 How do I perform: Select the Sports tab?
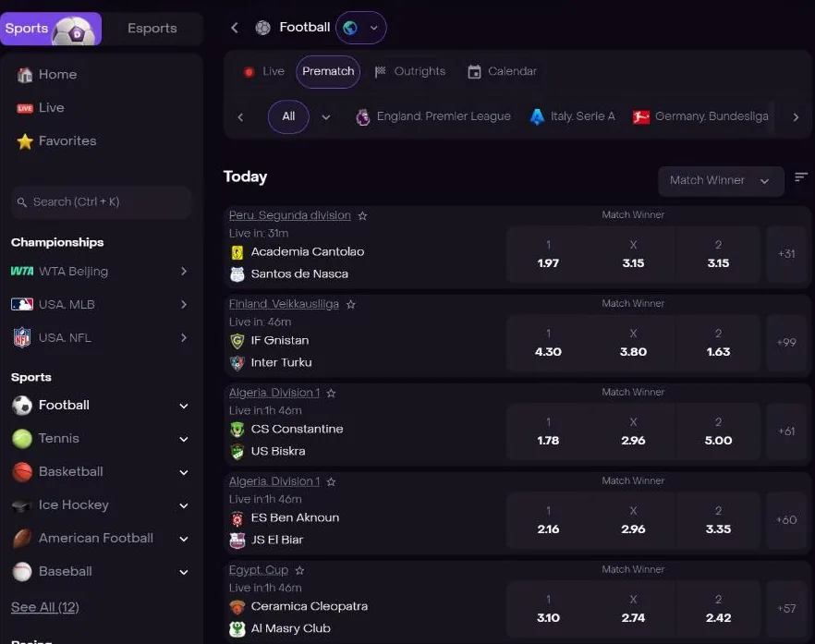click(x=51, y=29)
